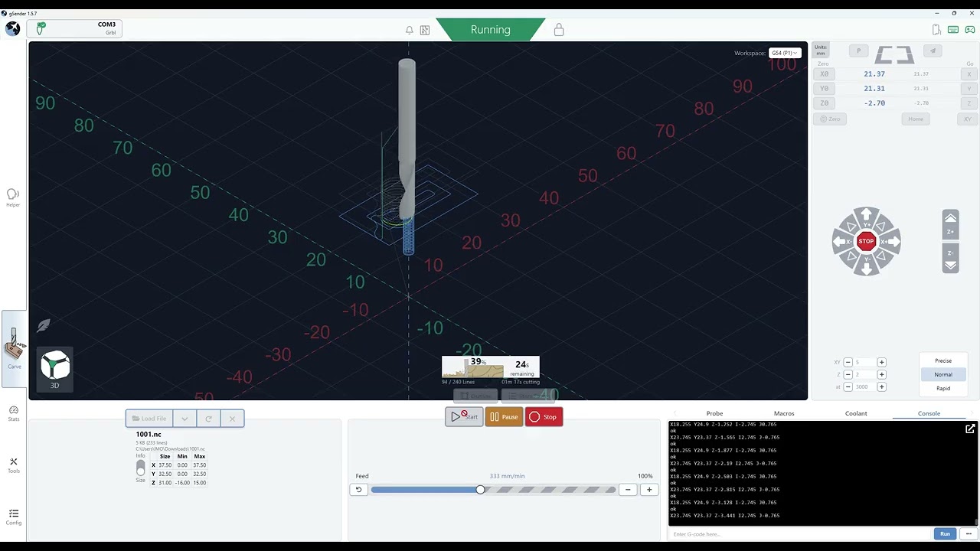Switch to the Coolant tab
The width and height of the screenshot is (980, 551).
(x=856, y=413)
